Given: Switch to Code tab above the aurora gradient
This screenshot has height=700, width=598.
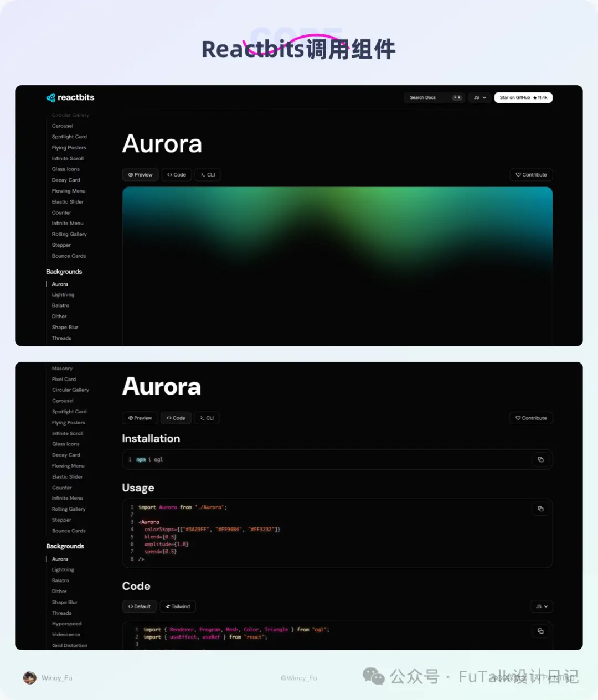Looking at the screenshot, I should coord(176,175).
